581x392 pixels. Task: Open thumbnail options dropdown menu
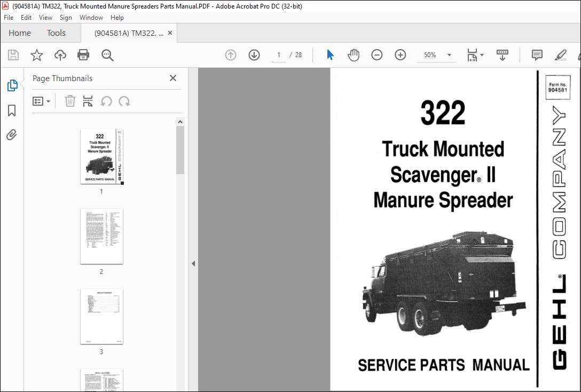[x=41, y=101]
